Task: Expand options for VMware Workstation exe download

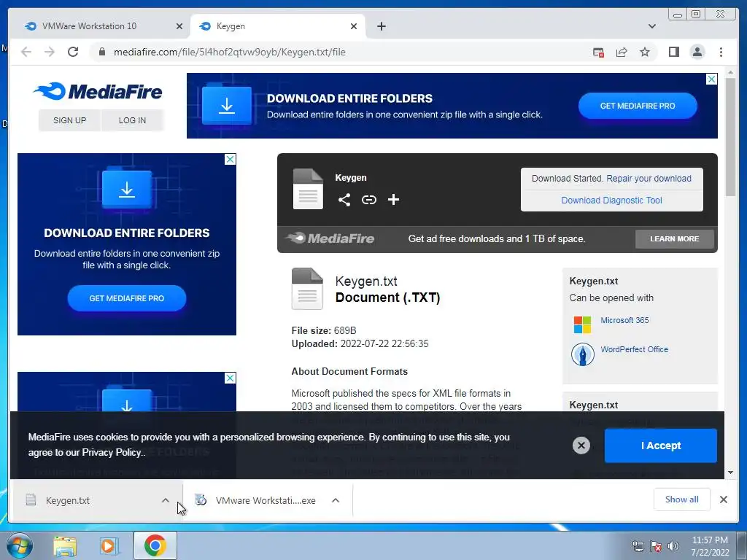Action: (336, 500)
